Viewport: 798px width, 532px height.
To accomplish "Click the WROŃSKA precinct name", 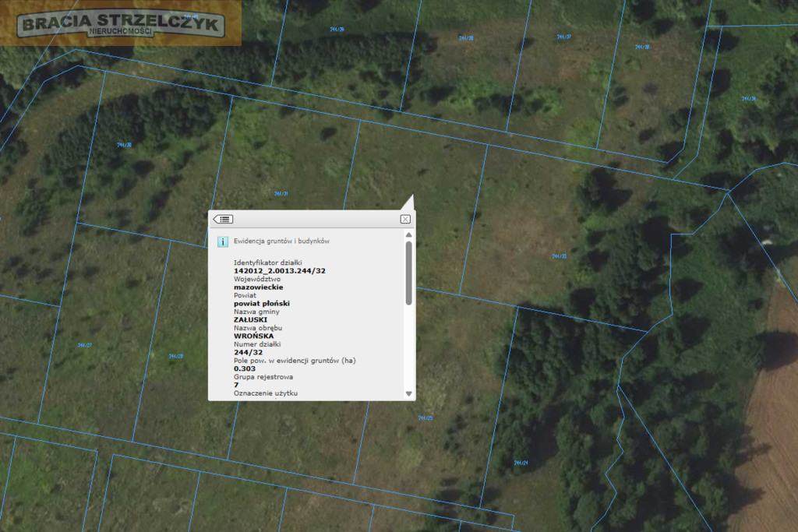I will 253,336.
